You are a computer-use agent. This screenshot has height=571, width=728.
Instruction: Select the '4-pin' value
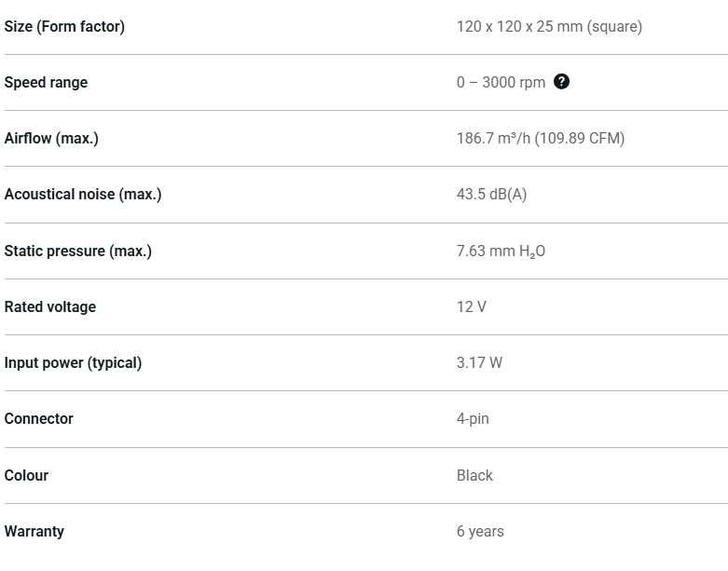[473, 419]
